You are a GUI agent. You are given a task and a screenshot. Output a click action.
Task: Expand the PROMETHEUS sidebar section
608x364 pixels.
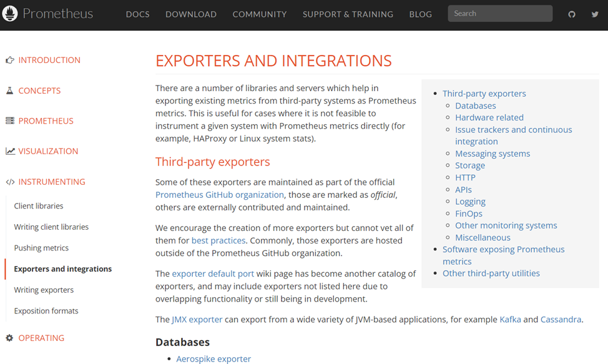click(46, 121)
